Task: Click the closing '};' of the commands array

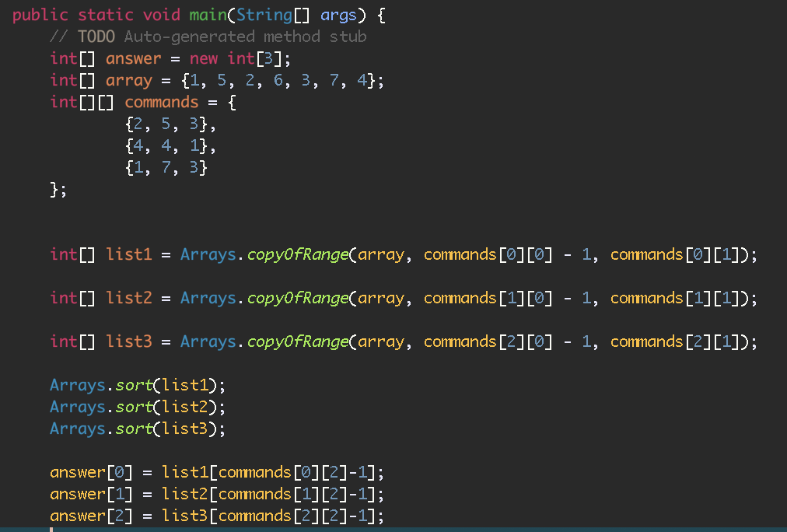Action: [x=58, y=190]
